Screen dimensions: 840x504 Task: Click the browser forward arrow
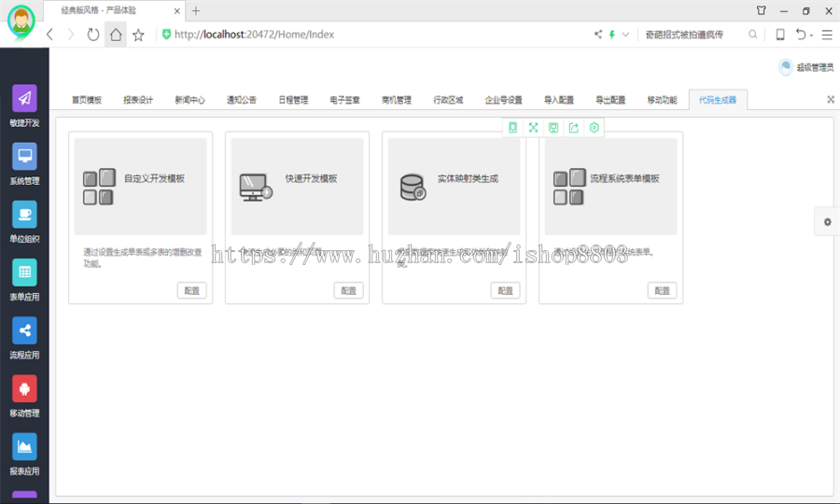(71, 35)
